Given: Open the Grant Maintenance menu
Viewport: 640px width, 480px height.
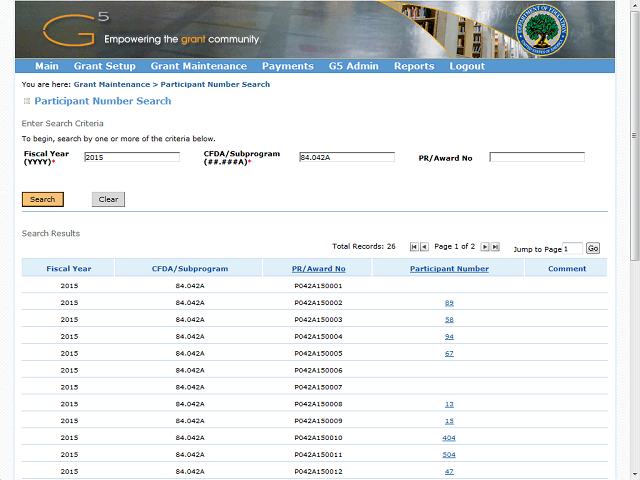Looking at the screenshot, I should [199, 66].
